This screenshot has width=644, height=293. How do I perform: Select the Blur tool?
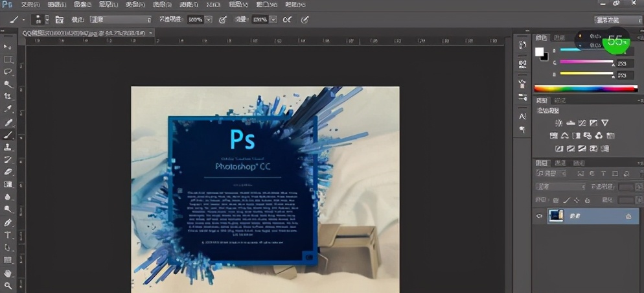8,197
